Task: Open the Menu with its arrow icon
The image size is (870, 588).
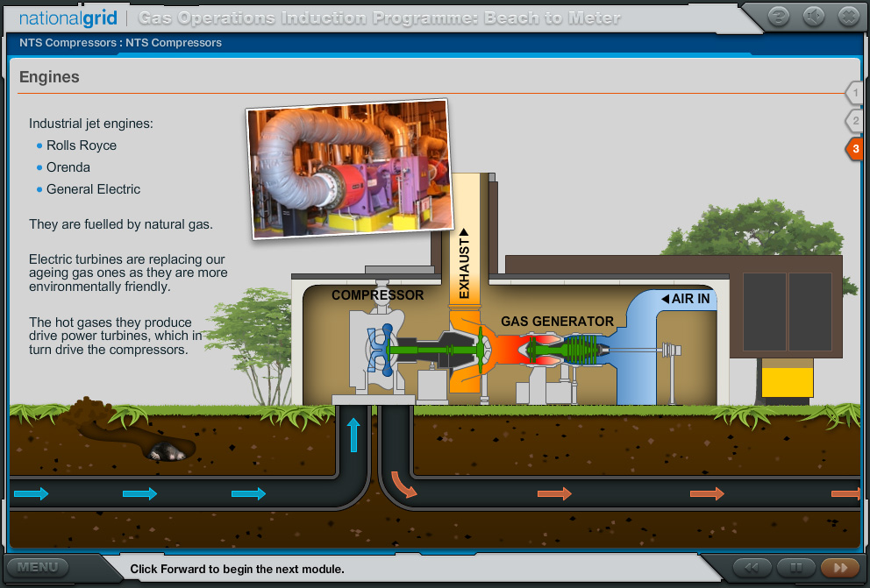Action: (37, 568)
